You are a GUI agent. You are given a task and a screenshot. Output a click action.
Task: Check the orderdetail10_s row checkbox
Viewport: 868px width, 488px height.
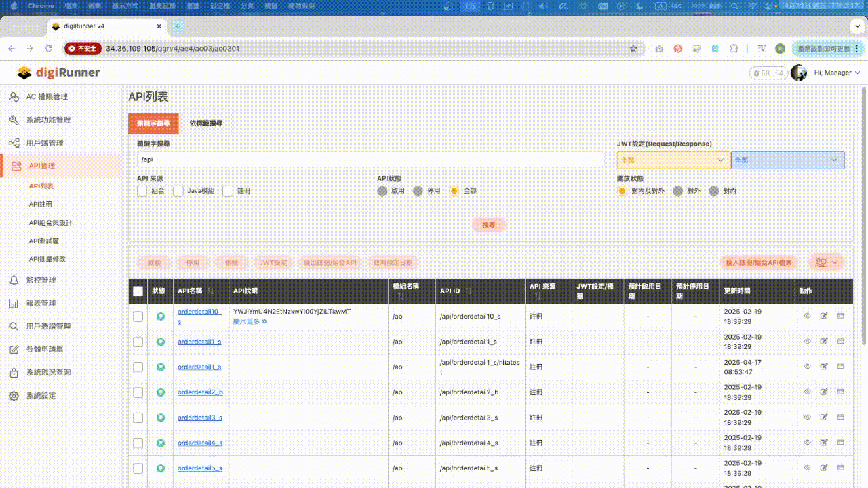138,317
